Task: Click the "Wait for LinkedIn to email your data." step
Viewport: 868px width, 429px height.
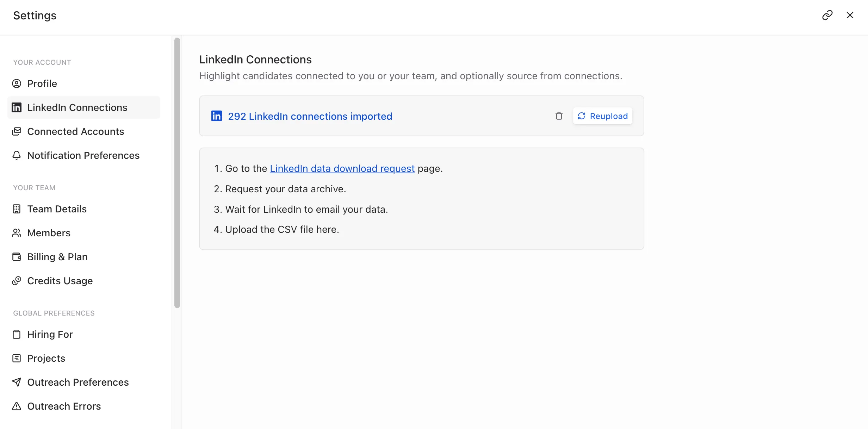Action: (x=306, y=209)
